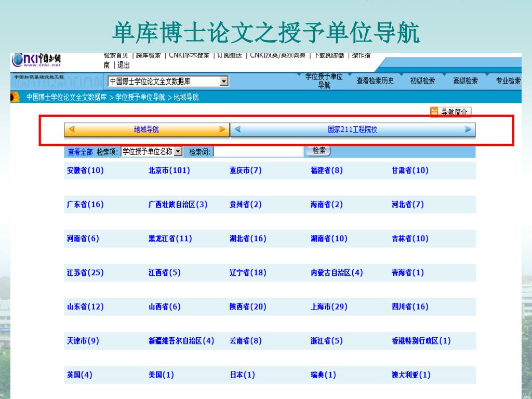Open the 云南省(8) link

(246, 341)
